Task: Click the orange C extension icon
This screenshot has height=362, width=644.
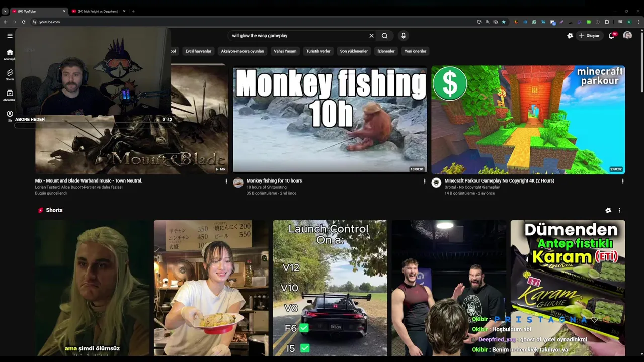Action: click(516, 22)
